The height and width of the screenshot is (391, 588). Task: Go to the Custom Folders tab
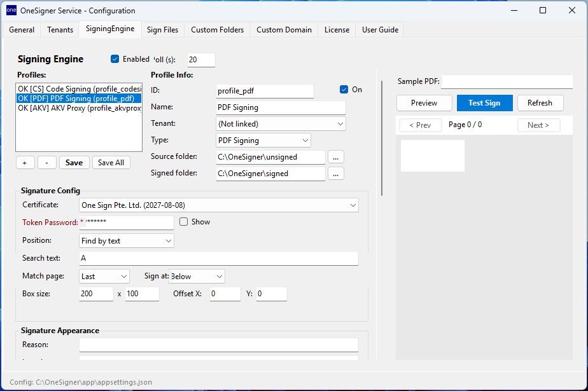[217, 30]
